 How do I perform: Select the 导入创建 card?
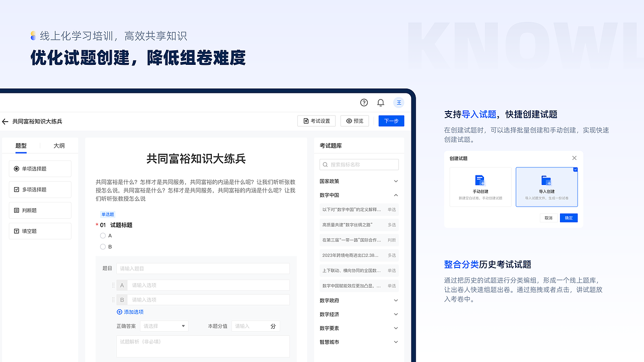click(x=546, y=187)
